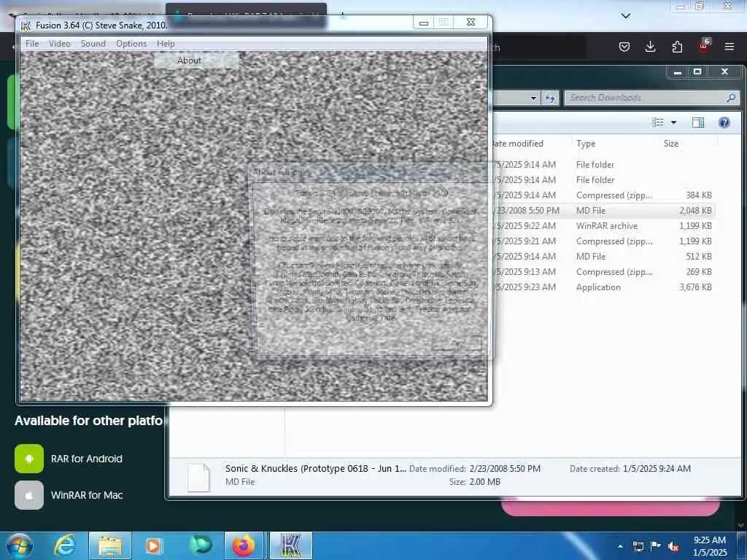The image size is (747, 560).
Task: Open the Explorer address bar history dropdown
Action: [533, 98]
